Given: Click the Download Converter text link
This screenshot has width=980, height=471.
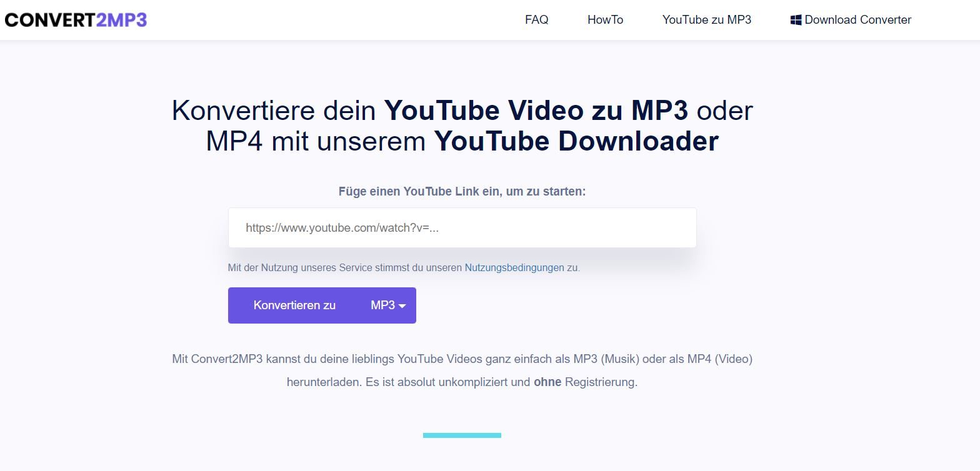Looking at the screenshot, I should pyautogui.click(x=857, y=20).
